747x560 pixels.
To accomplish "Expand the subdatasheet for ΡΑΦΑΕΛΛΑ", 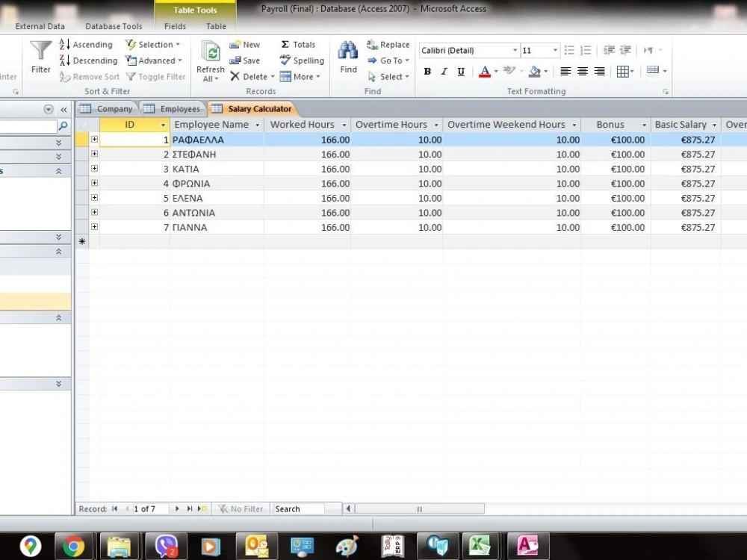I will 94,139.
